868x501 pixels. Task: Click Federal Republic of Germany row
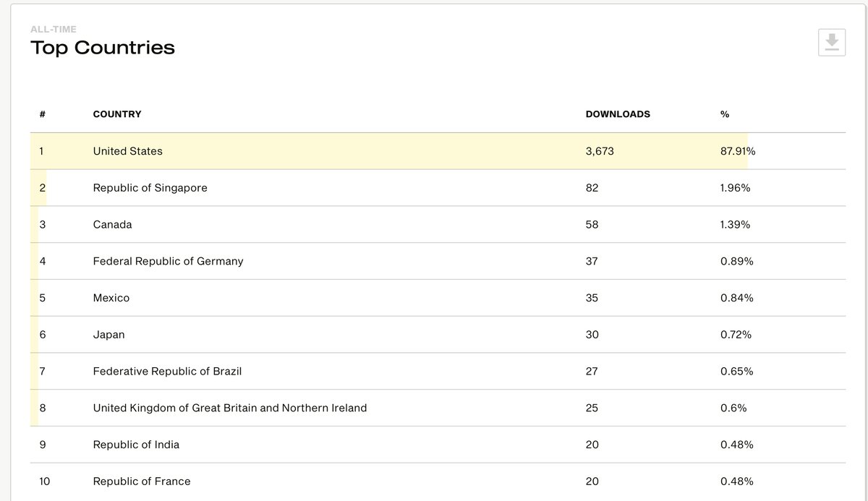438,261
